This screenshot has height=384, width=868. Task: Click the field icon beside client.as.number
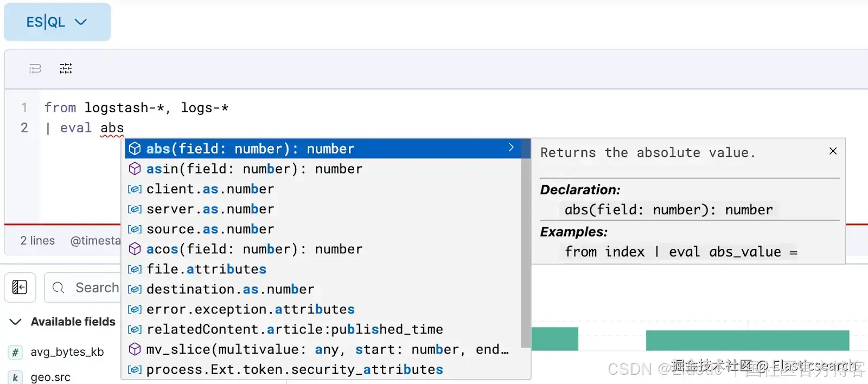[x=135, y=189]
